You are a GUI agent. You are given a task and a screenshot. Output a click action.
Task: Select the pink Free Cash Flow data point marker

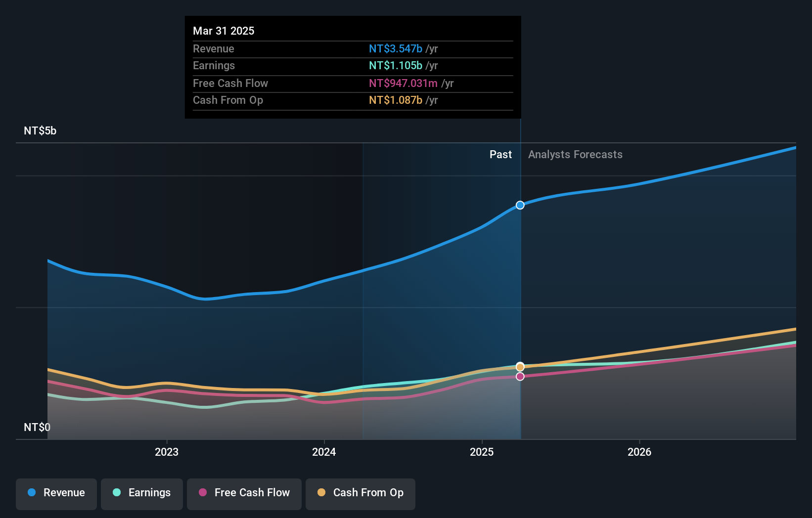tap(520, 377)
